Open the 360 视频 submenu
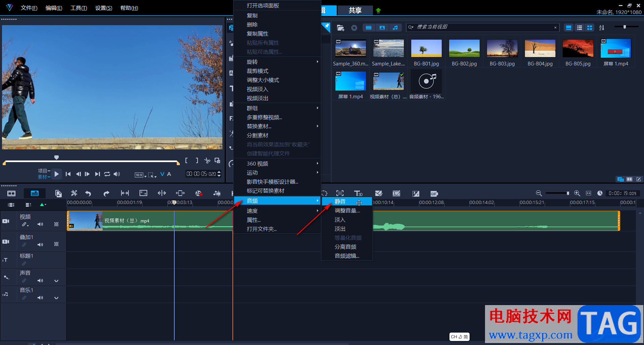Image resolution: width=644 pixels, height=345 pixels. (x=277, y=163)
